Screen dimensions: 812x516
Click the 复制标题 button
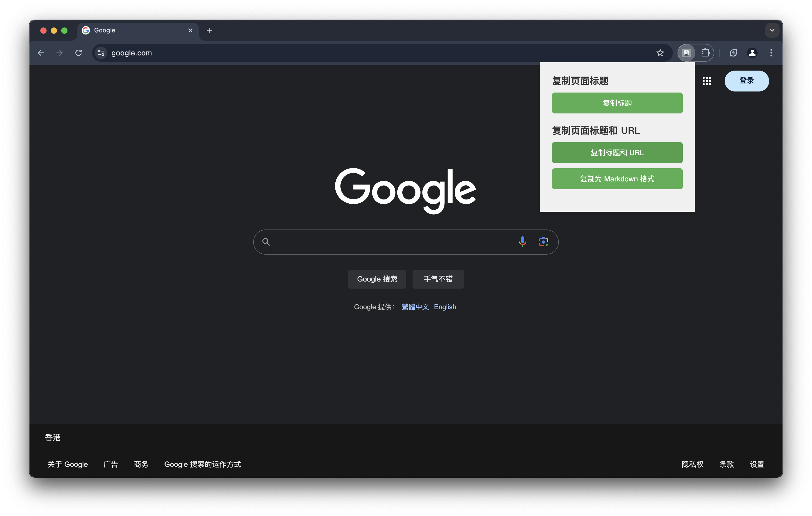617,103
